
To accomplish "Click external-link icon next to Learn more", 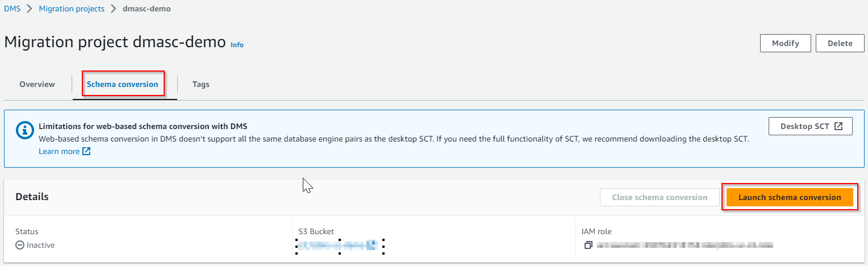I will pyautogui.click(x=86, y=151).
